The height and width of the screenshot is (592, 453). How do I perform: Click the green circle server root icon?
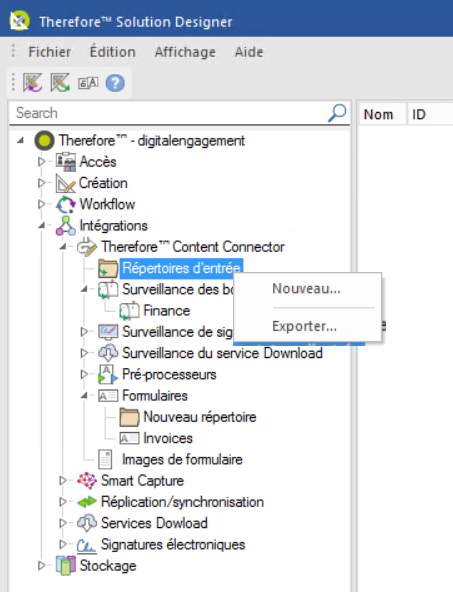point(44,141)
